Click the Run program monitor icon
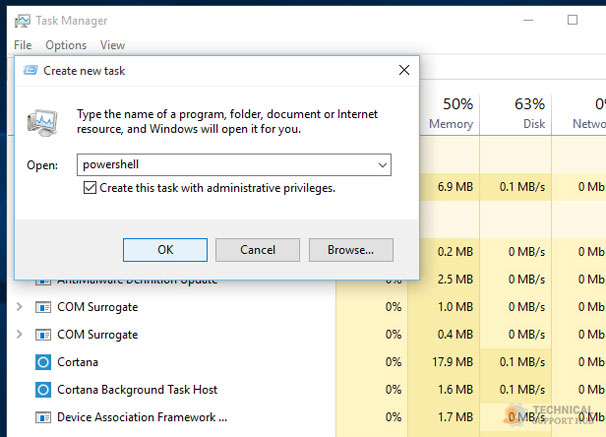This screenshot has width=606, height=437. tap(42, 123)
